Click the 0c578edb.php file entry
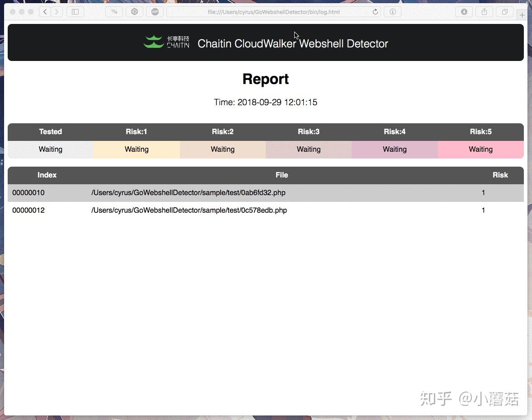Viewport: 532px width, 420px height. (x=188, y=210)
